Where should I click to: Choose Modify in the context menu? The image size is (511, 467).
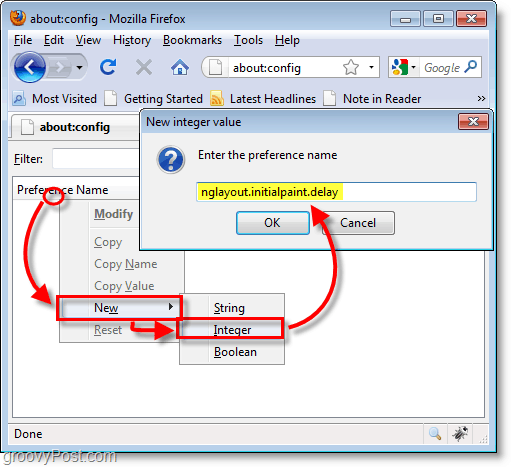click(113, 214)
